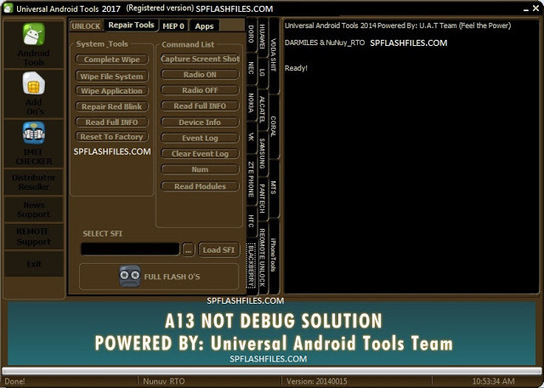Viewport: 544px width, 388px height.
Task: Close the Universal Android Tools window
Action: (x=536, y=8)
